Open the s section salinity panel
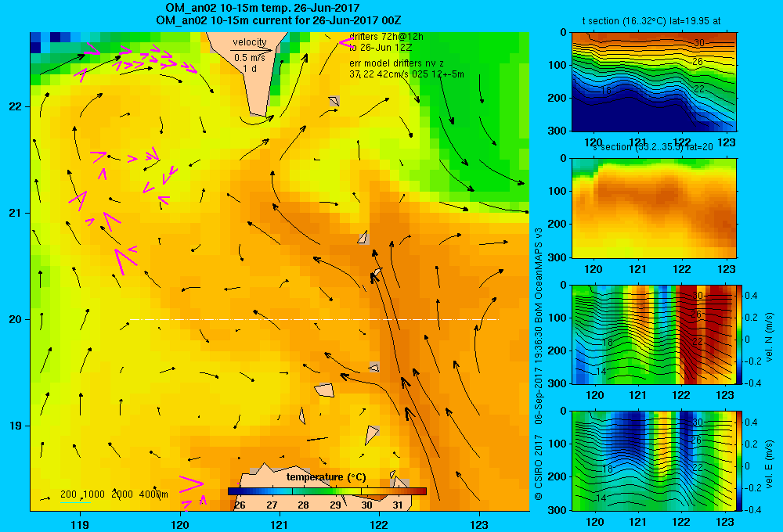Viewport: 783px width, 532px height. click(x=654, y=208)
